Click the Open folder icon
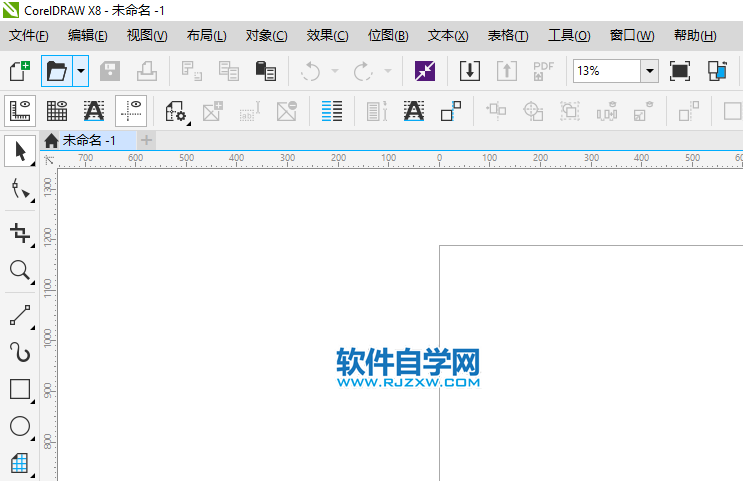Viewport: 743px width, 481px height. [x=57, y=71]
